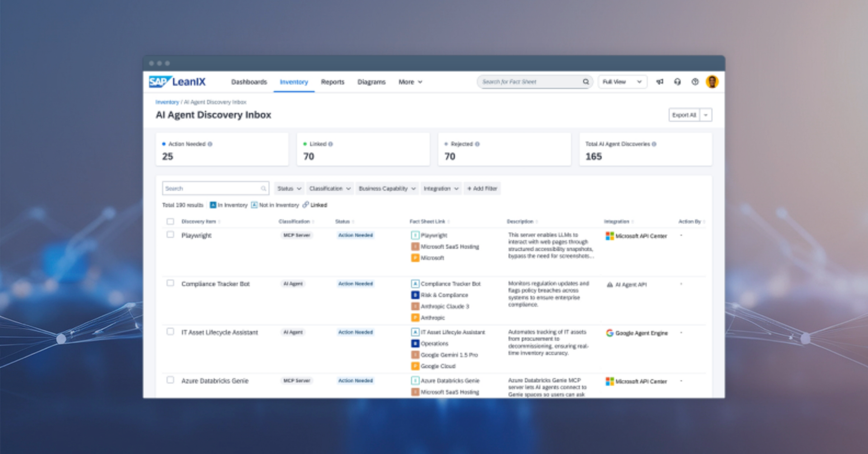
Task: Open the Business Capability filter dropdown
Action: click(x=387, y=188)
